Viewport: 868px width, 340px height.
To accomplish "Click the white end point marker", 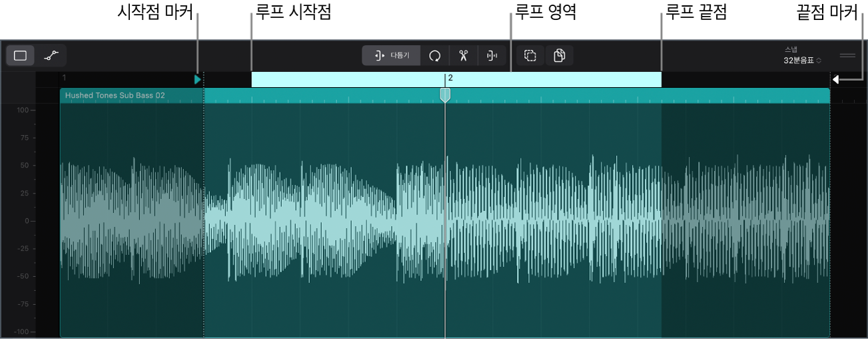I will (x=835, y=80).
